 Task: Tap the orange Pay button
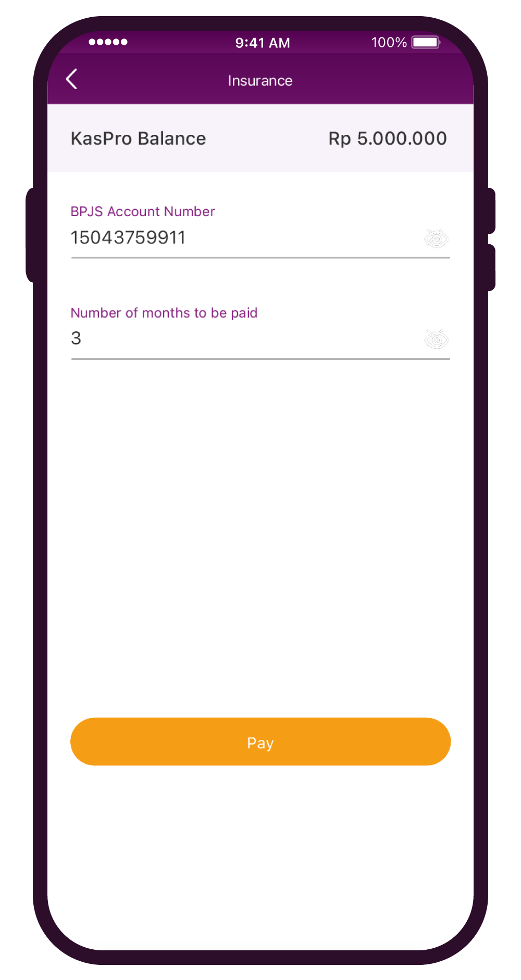pyautogui.click(x=260, y=742)
